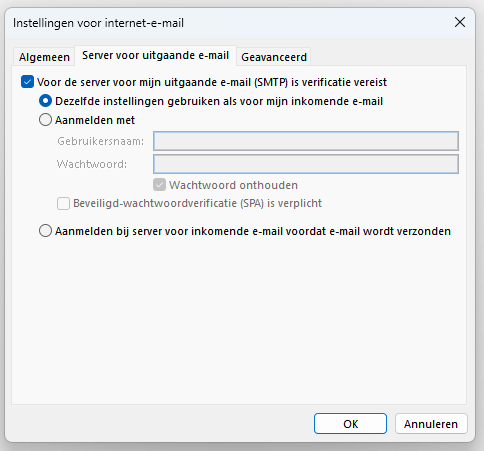Confirm settings with the OK button

pos(350,424)
